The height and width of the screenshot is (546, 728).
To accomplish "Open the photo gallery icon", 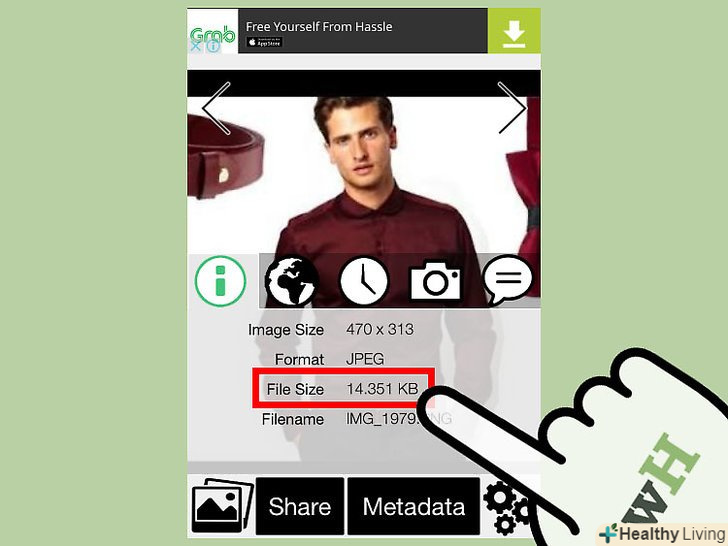I will [222, 506].
